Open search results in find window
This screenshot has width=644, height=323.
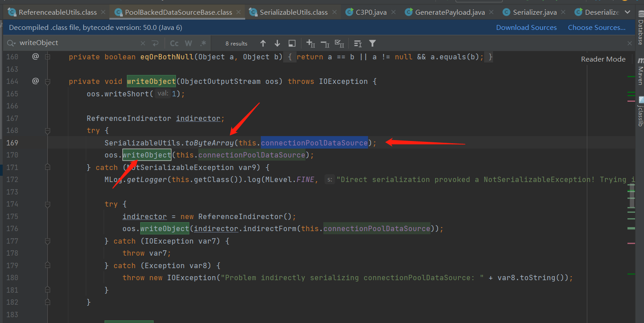point(292,43)
